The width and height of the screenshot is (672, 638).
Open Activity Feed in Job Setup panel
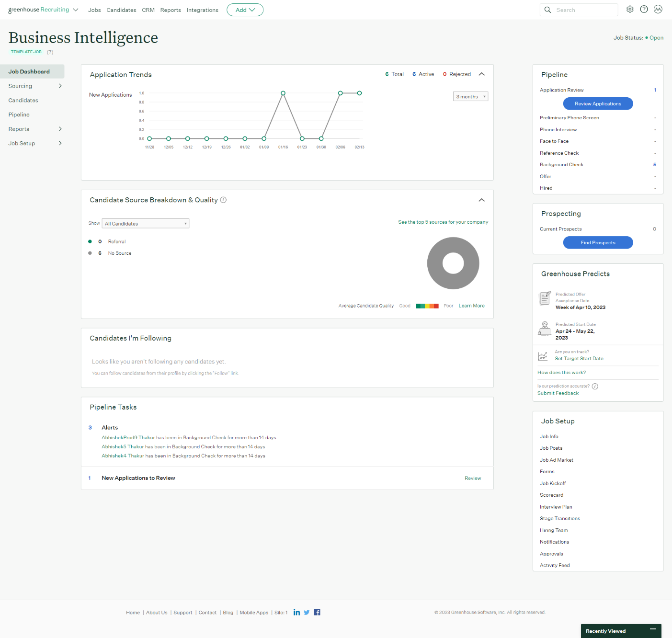pos(555,565)
